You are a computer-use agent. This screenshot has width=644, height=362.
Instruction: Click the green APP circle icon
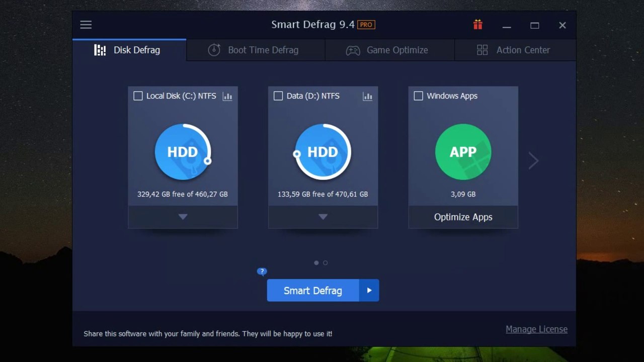pyautogui.click(x=463, y=152)
